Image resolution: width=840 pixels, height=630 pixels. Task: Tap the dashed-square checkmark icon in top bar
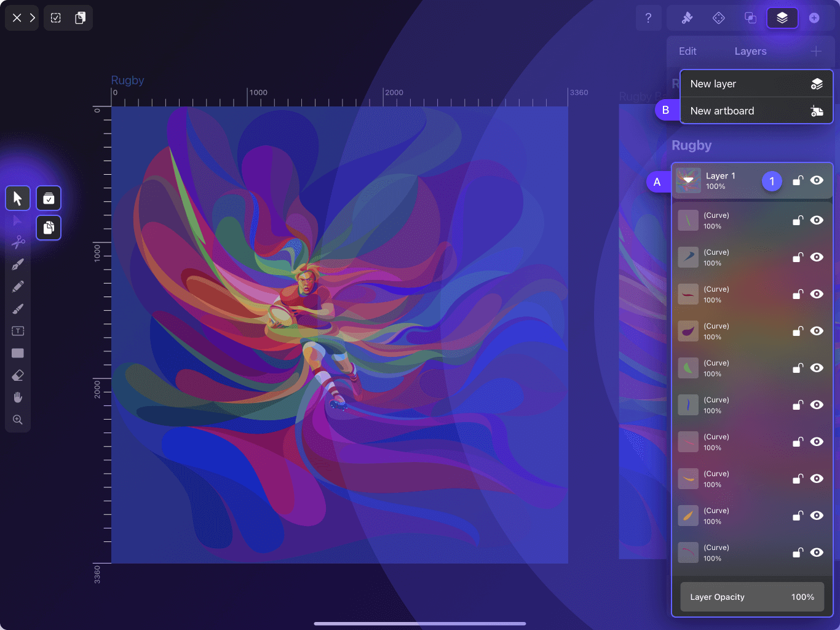[x=56, y=18]
